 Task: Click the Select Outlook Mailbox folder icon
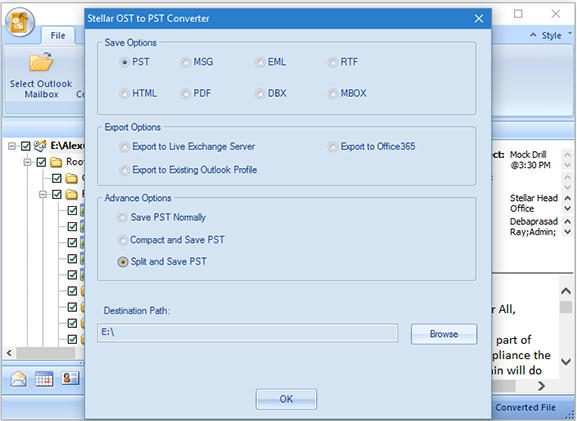coord(41,62)
